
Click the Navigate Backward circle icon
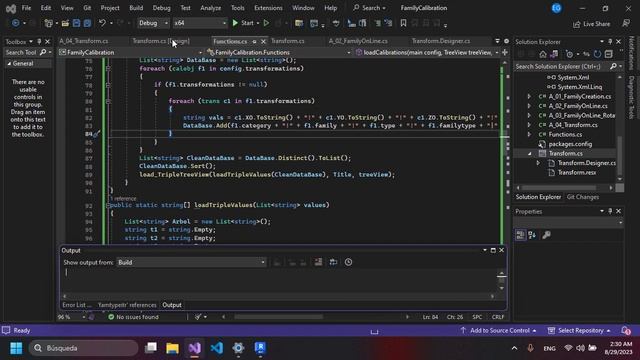click(15, 23)
